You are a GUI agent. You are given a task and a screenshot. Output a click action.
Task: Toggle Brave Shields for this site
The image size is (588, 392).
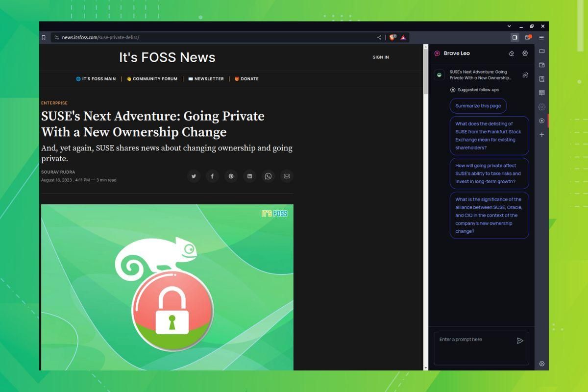(392, 37)
